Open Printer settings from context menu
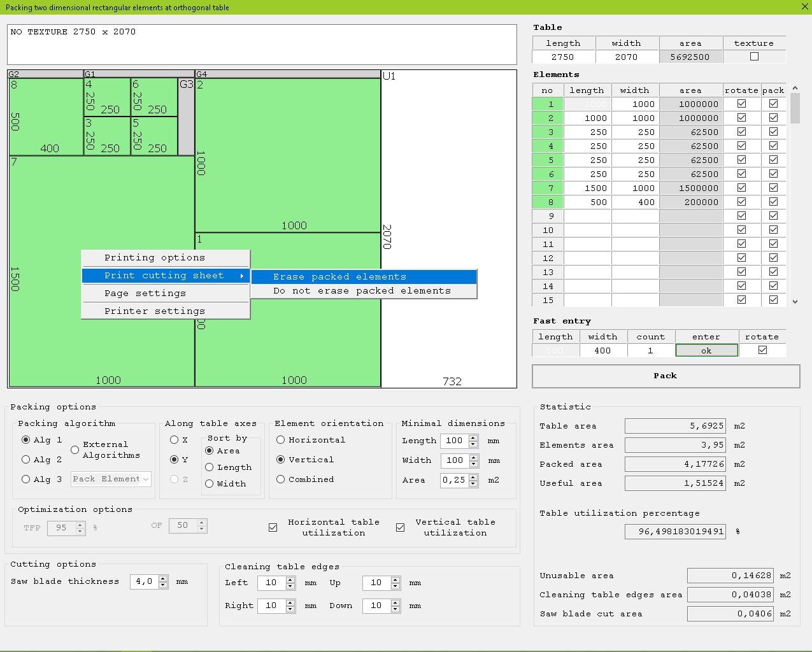The width and height of the screenshot is (812, 652). click(x=155, y=311)
